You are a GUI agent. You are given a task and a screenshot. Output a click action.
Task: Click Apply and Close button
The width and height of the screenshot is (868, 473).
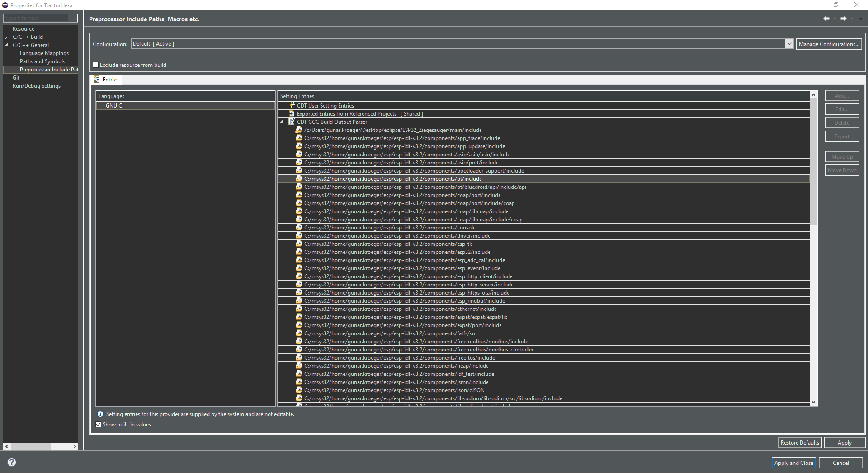point(793,463)
